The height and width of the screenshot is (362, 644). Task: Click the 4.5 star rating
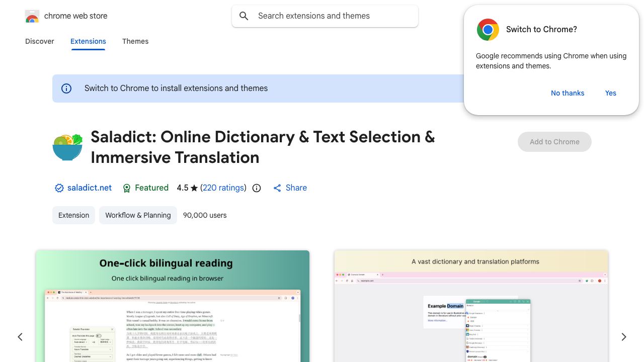point(187,188)
